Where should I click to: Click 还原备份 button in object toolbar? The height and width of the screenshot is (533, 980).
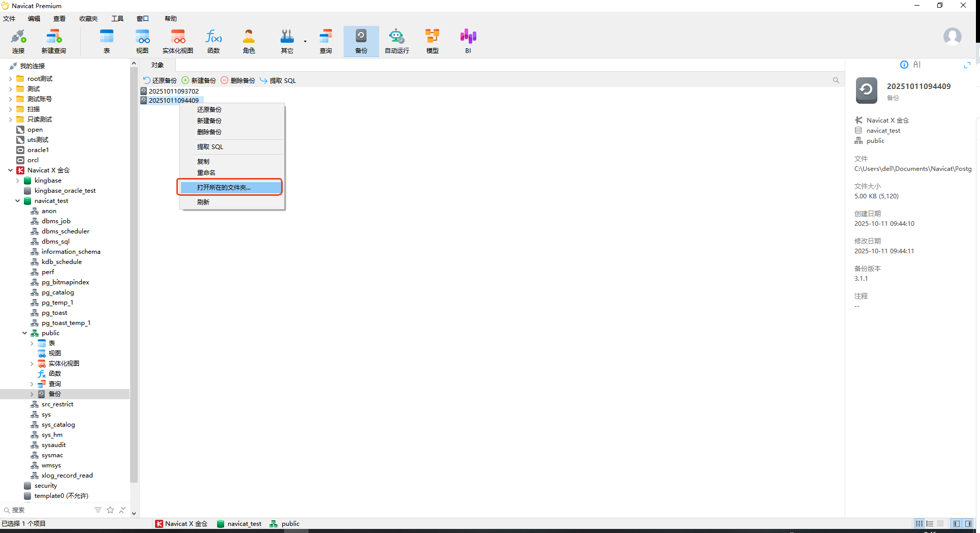click(160, 80)
